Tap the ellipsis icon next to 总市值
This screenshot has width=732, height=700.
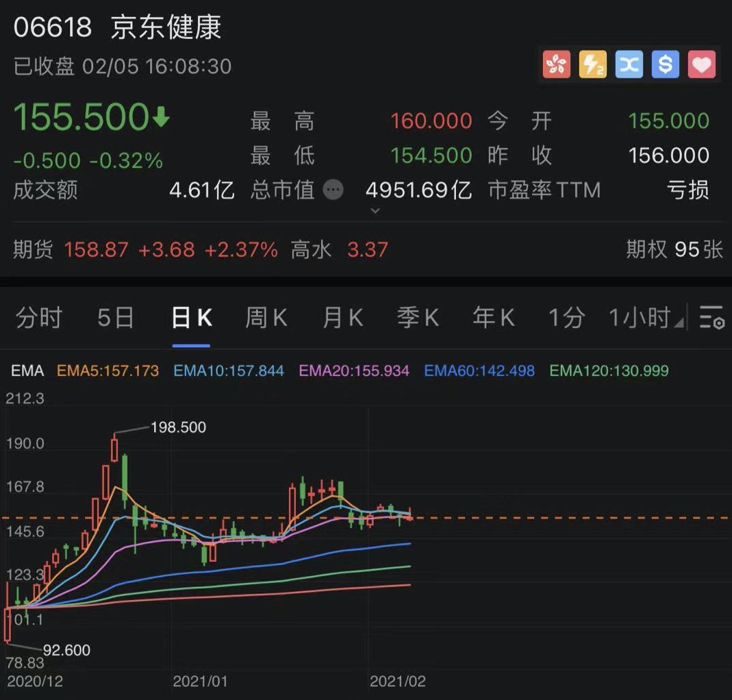(x=333, y=190)
